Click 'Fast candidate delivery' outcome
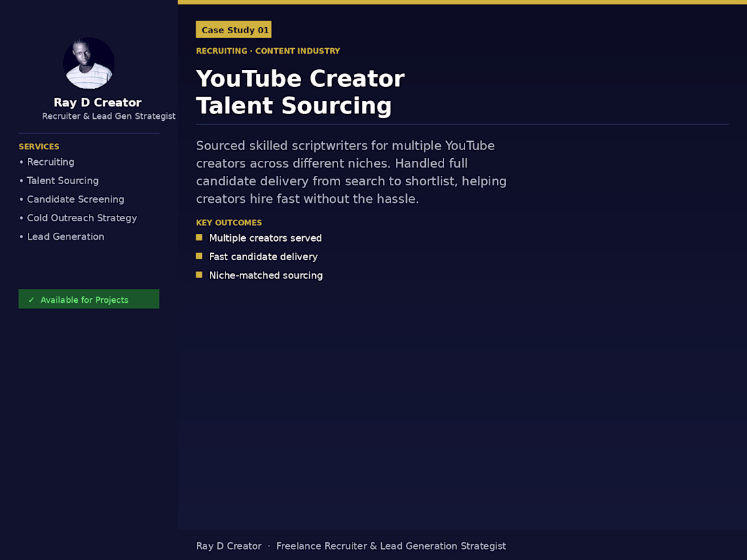Viewport: 747px width, 560px height. tap(263, 257)
